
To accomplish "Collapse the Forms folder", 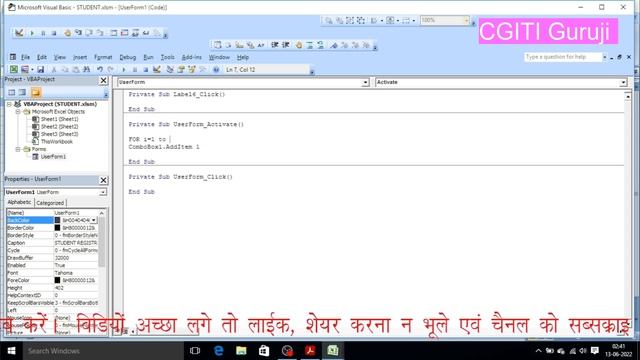I will (18, 149).
